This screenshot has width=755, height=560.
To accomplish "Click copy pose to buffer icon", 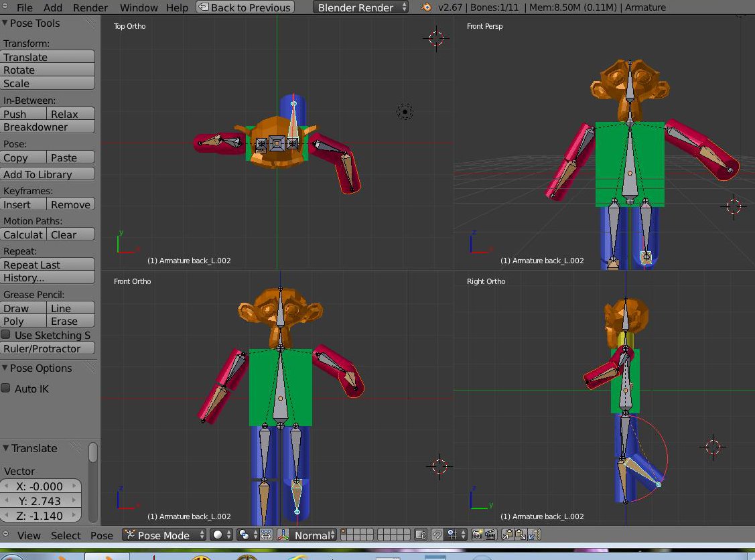I will coord(508,535).
